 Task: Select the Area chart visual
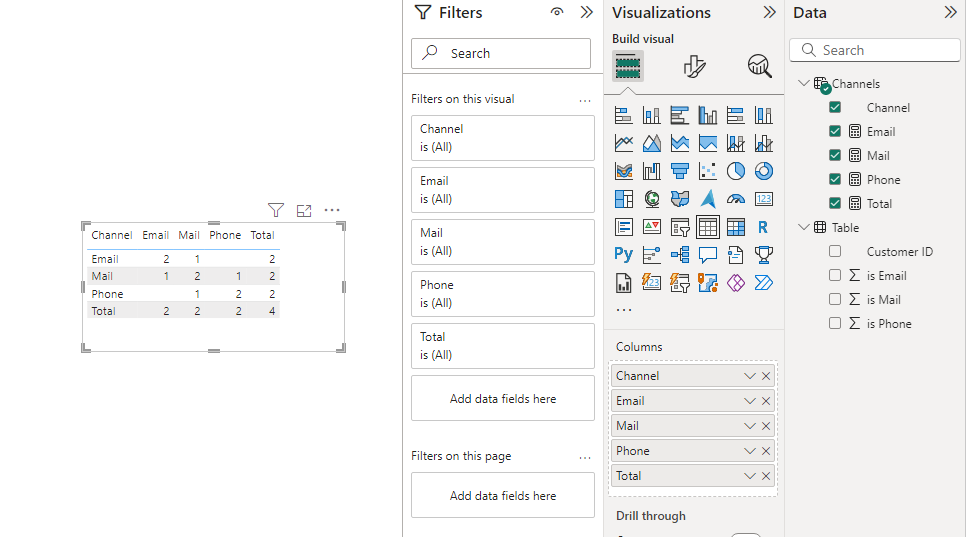point(651,143)
